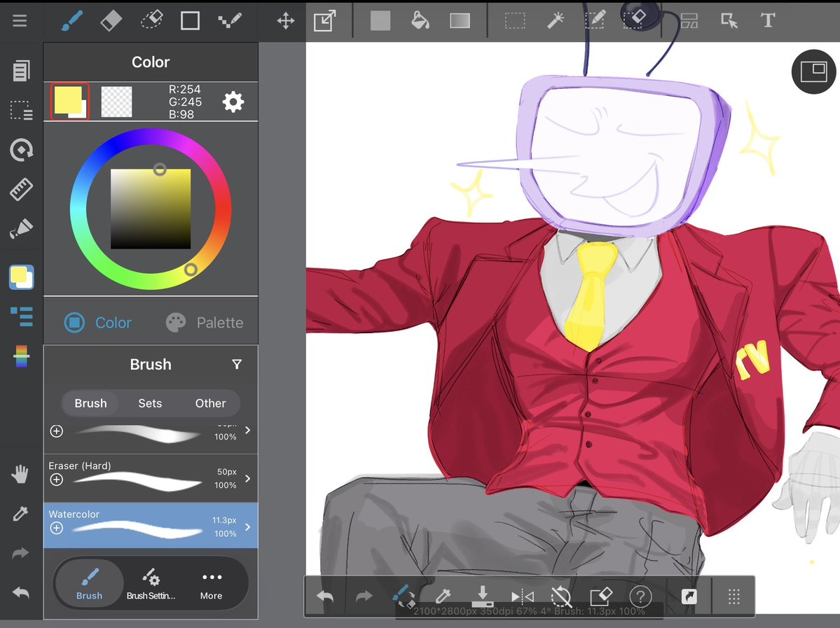Select the Magic Wand tool
This screenshot has width=840, height=628.
tap(555, 21)
